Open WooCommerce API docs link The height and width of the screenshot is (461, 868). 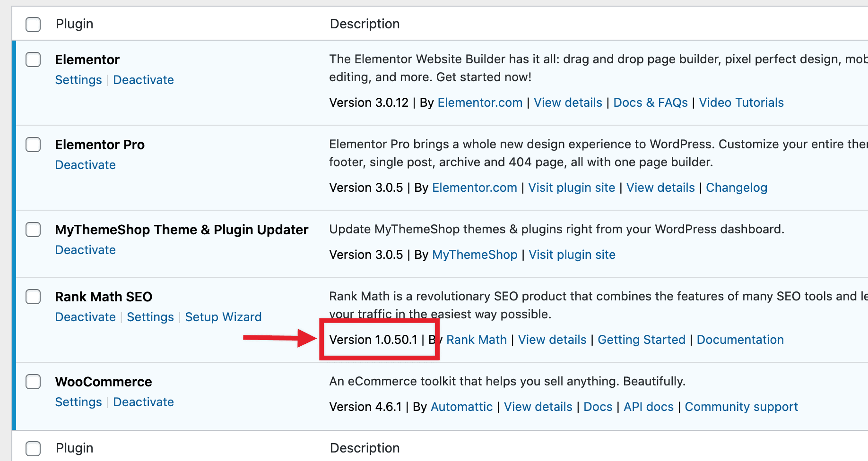pyautogui.click(x=648, y=407)
